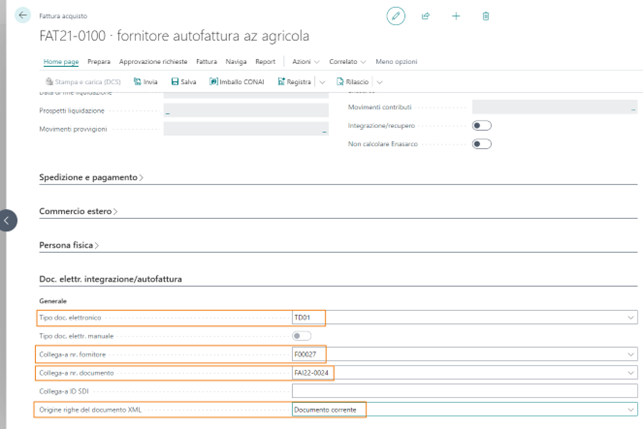This screenshot has height=429, width=643.
Task: Toggle the Non calcolare Enasarco switch
Action: tap(482, 144)
